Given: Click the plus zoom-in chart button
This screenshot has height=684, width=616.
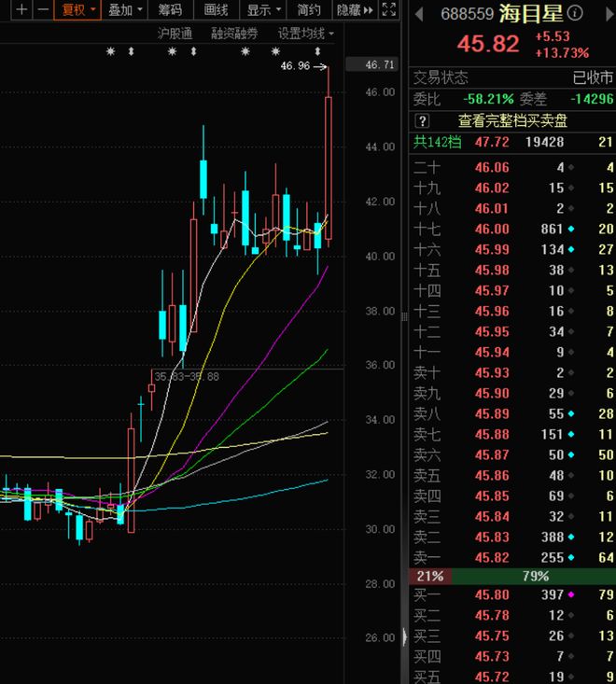Looking at the screenshot, I should coord(21,10).
